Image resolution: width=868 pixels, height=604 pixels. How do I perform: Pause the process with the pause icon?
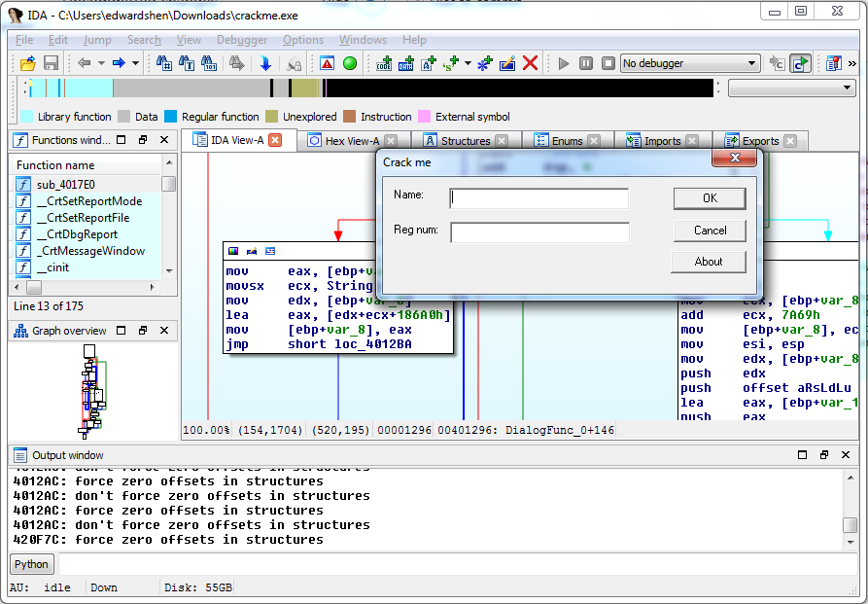[x=586, y=63]
